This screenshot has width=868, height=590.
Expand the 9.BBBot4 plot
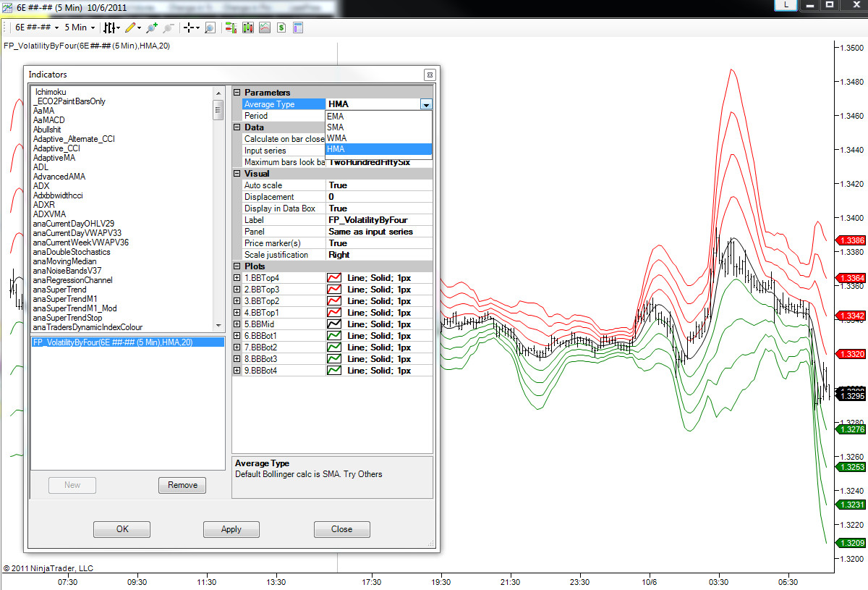pyautogui.click(x=237, y=371)
